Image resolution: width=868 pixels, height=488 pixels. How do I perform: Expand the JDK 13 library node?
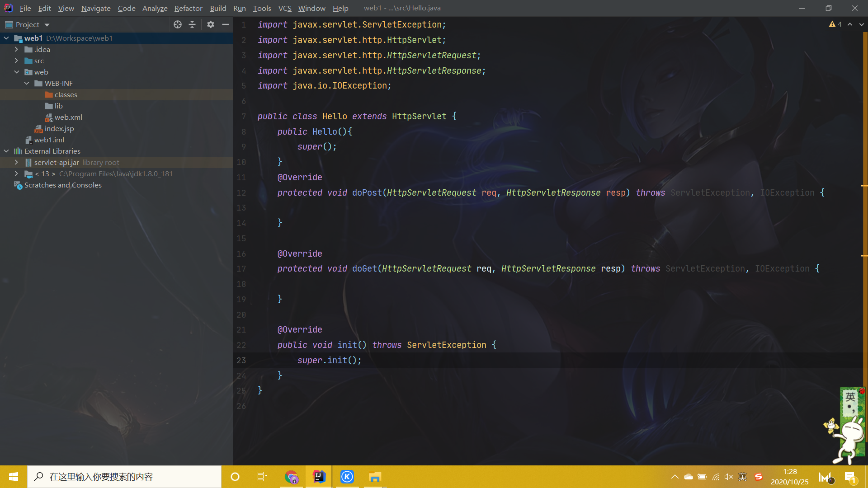tap(17, 174)
